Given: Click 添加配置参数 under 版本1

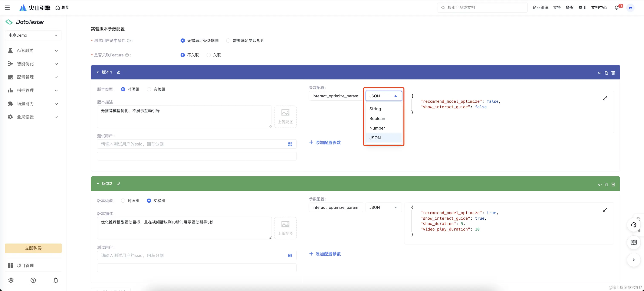Looking at the screenshot, I should (325, 143).
